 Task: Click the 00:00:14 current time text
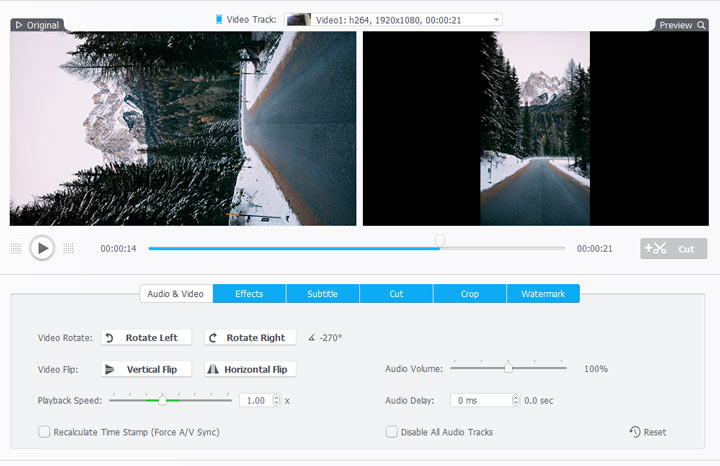118,248
